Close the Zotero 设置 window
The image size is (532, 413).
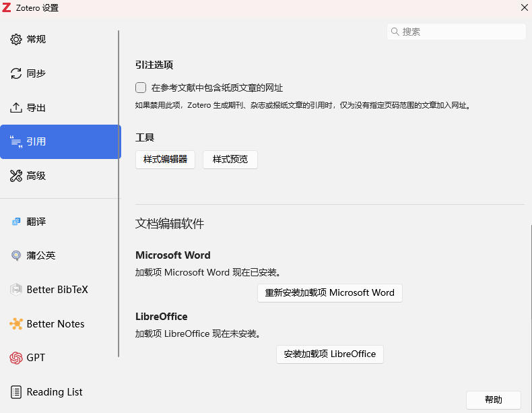point(524,7)
